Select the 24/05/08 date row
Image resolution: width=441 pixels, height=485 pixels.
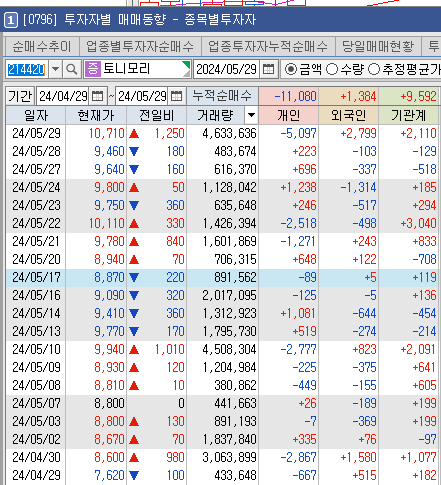[x=36, y=385]
